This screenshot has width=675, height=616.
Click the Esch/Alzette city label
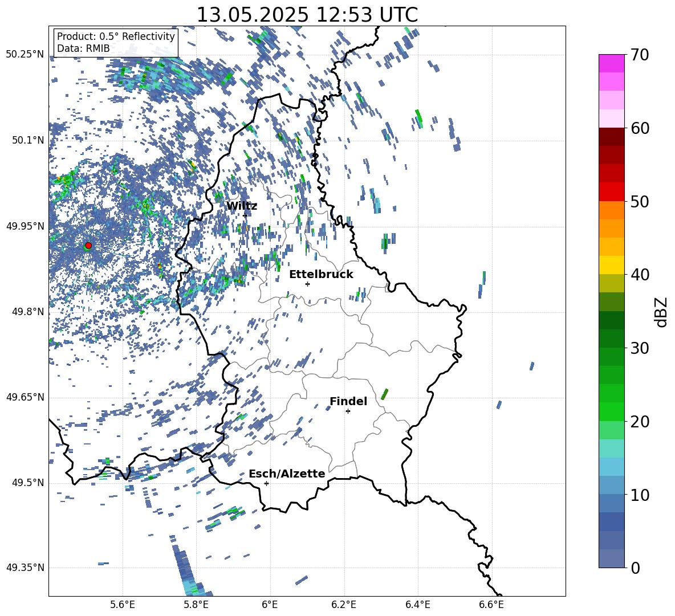point(287,474)
